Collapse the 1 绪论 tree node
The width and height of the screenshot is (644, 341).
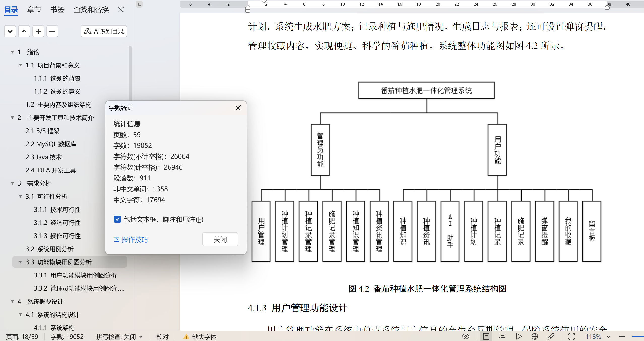tap(12, 52)
